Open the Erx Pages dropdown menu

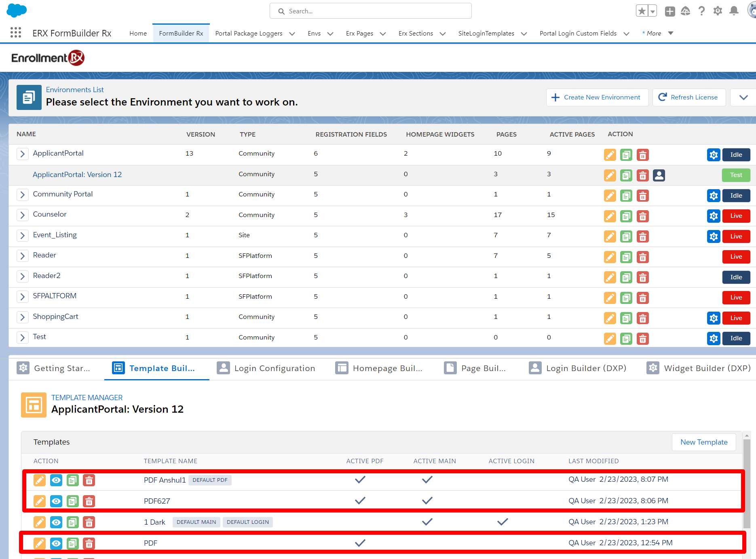383,34
